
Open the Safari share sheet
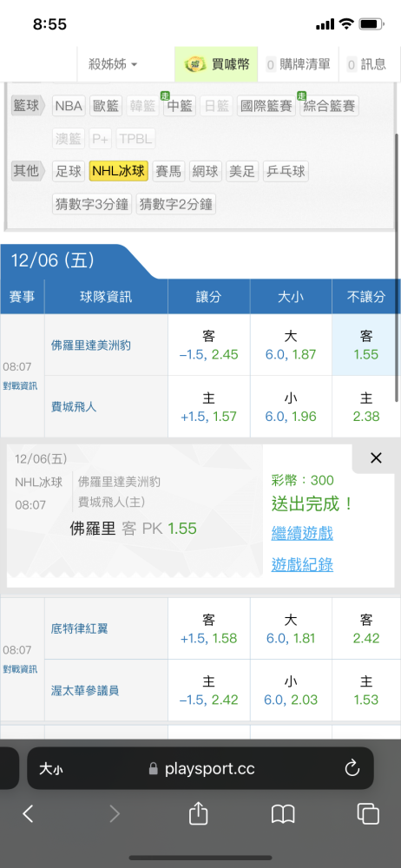pos(198,813)
